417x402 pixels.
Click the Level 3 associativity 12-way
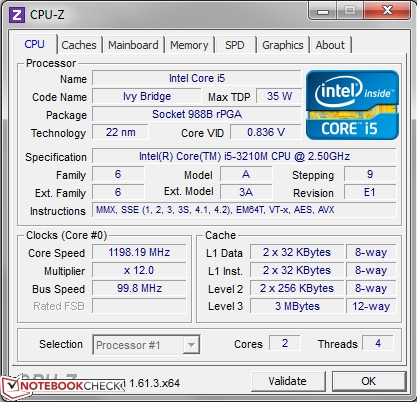click(x=371, y=306)
